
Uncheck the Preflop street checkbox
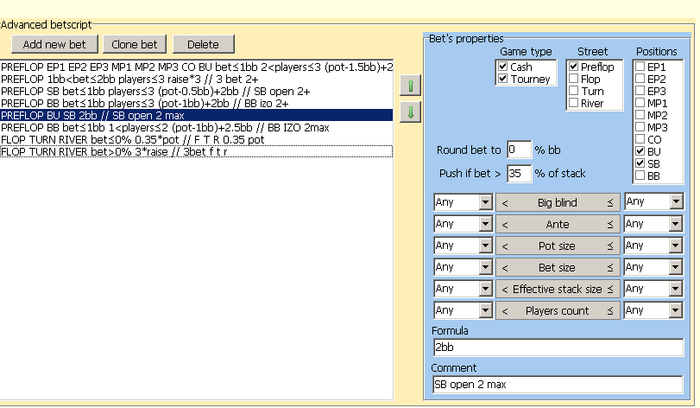[574, 67]
